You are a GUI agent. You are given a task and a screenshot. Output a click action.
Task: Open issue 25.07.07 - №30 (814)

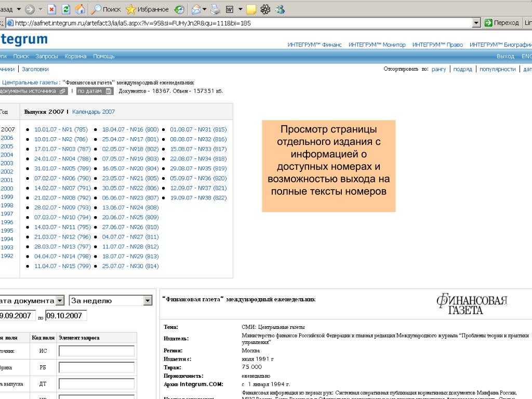[130, 267]
